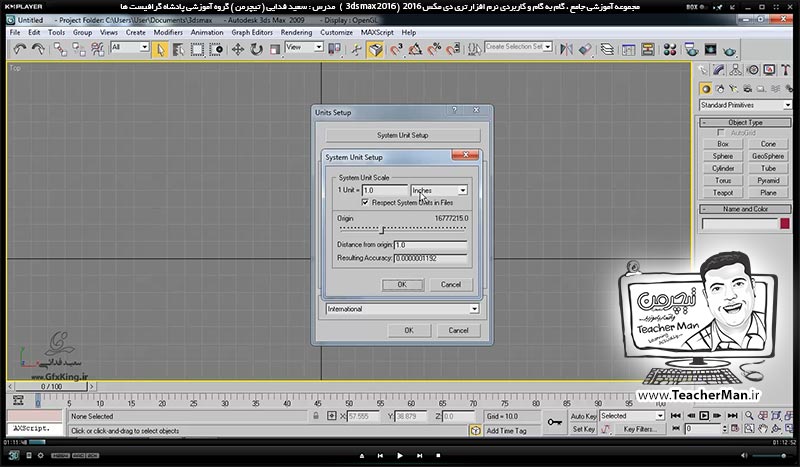Click the Bind to Space Warp icon
This screenshot has width=800, height=467.
point(97,50)
